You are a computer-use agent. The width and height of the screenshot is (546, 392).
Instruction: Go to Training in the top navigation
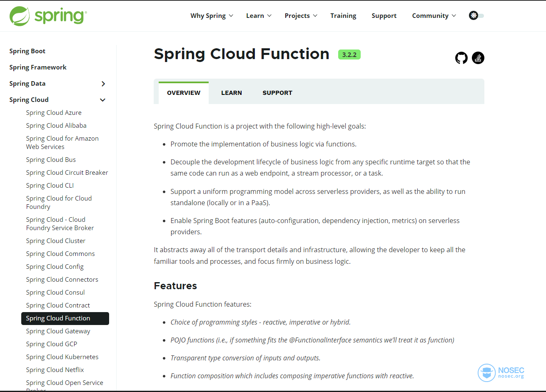[343, 16]
